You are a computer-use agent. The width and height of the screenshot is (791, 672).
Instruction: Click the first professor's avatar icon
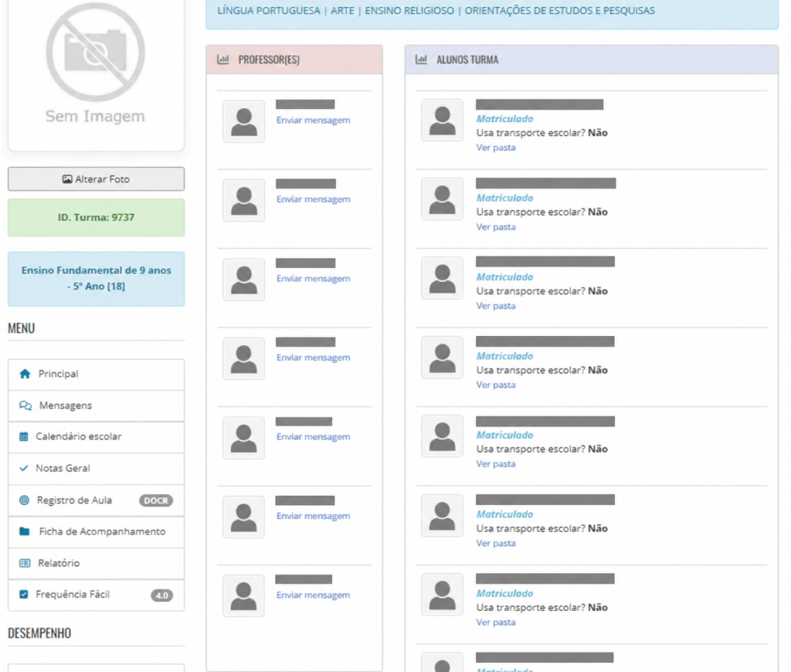(244, 121)
